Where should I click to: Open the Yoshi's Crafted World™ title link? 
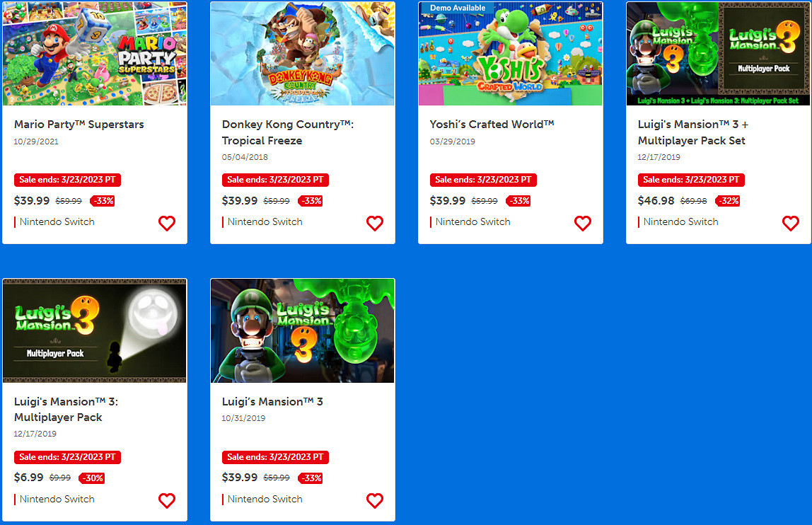(492, 125)
